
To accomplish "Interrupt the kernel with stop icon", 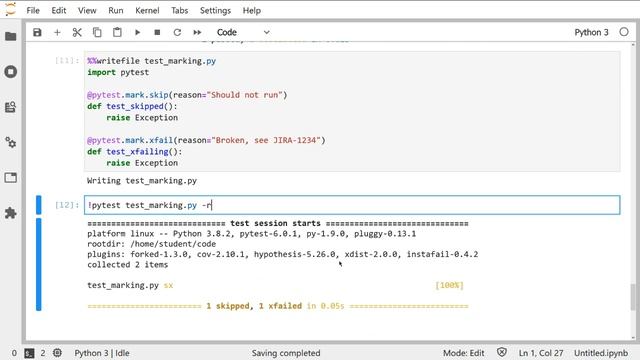I will point(157,32).
